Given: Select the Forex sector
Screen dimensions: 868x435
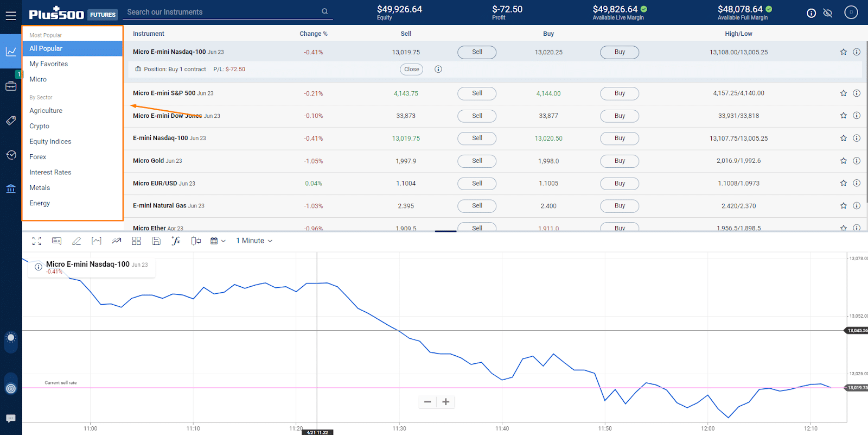Looking at the screenshot, I should click(x=38, y=157).
